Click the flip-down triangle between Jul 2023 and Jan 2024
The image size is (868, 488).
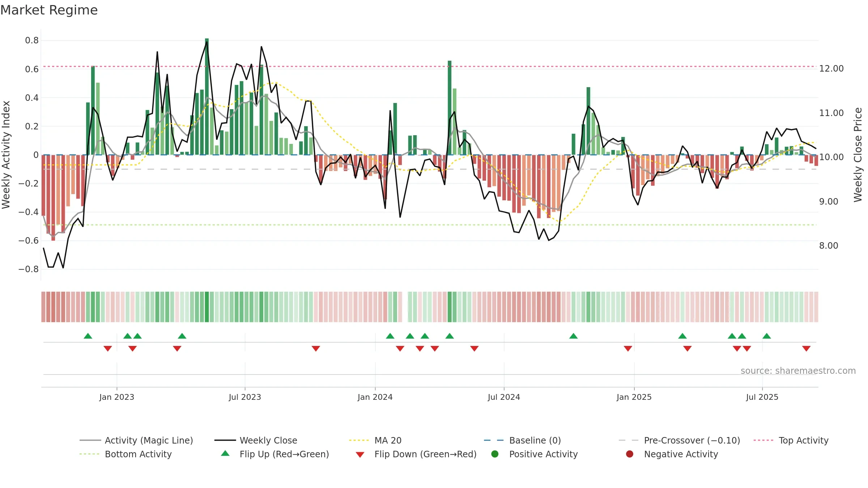coord(316,348)
